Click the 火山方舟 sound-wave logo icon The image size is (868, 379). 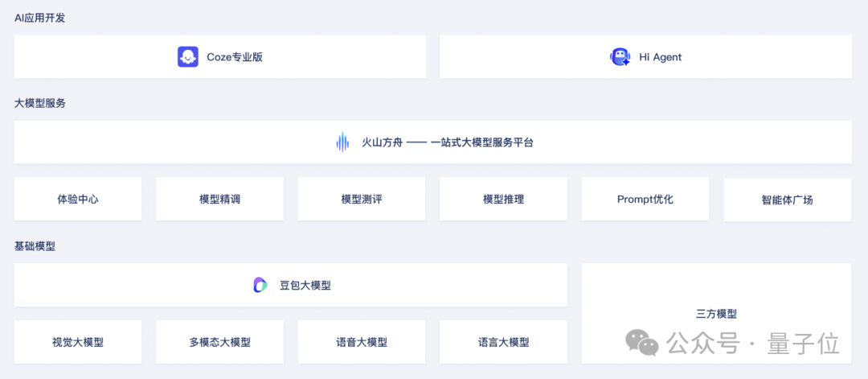[342, 142]
